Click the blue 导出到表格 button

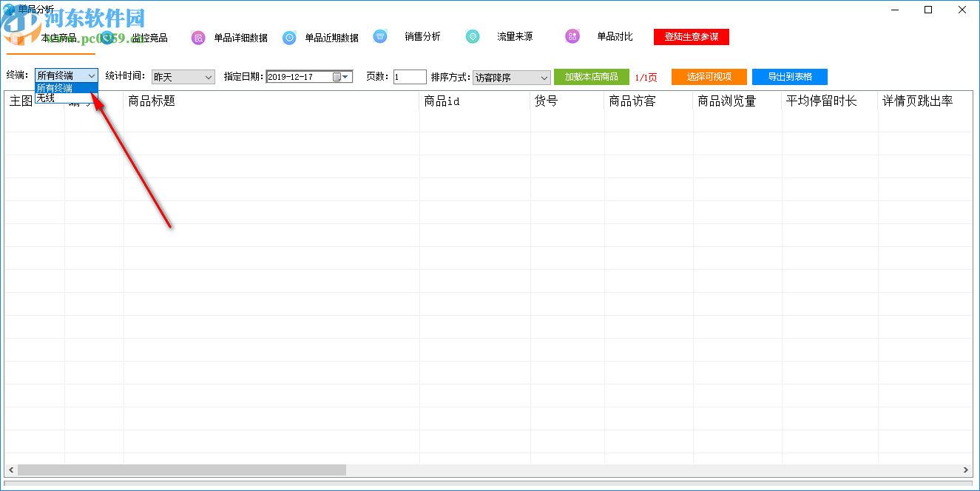click(x=789, y=76)
